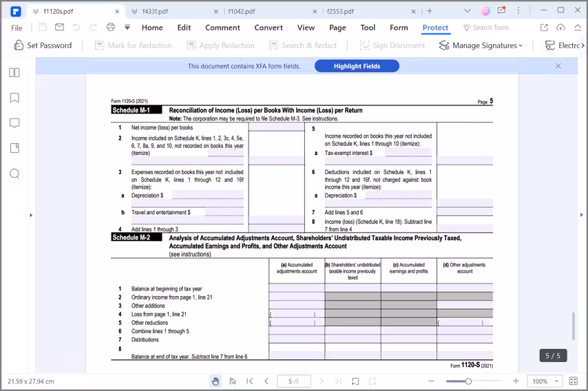Expand the overflow toolbar chevron after Electro
588x391 pixels.
coord(582,45)
